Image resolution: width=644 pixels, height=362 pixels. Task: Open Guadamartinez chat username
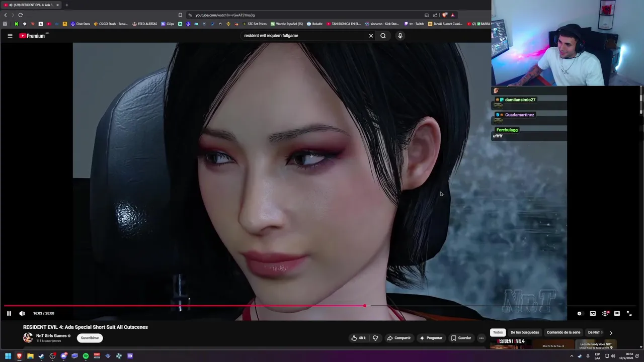pyautogui.click(x=520, y=115)
